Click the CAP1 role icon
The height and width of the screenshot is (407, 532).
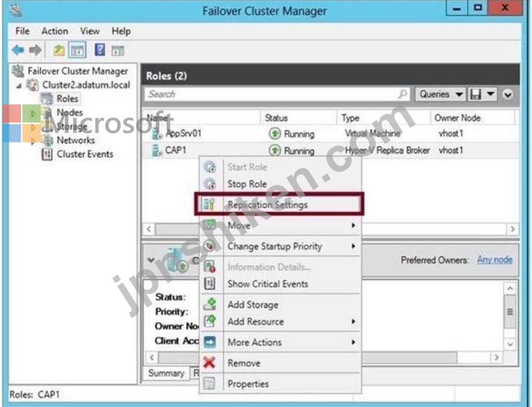156,150
